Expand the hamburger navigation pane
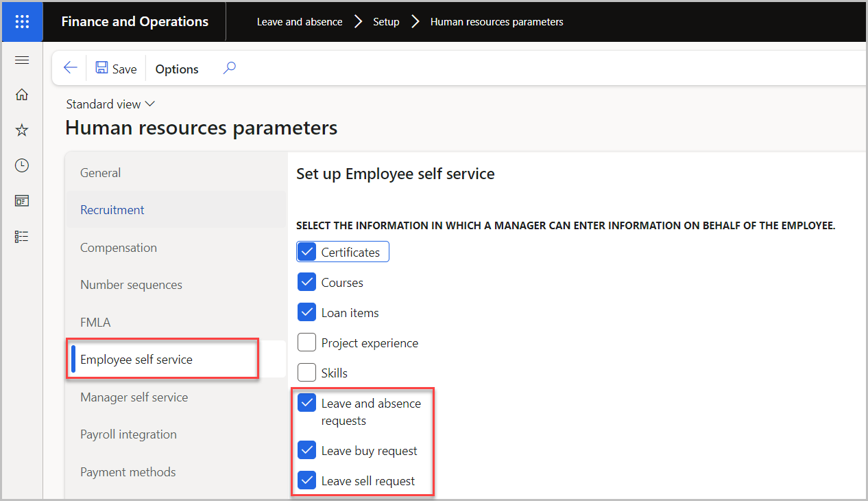Image resolution: width=868 pixels, height=501 pixels. click(x=22, y=60)
